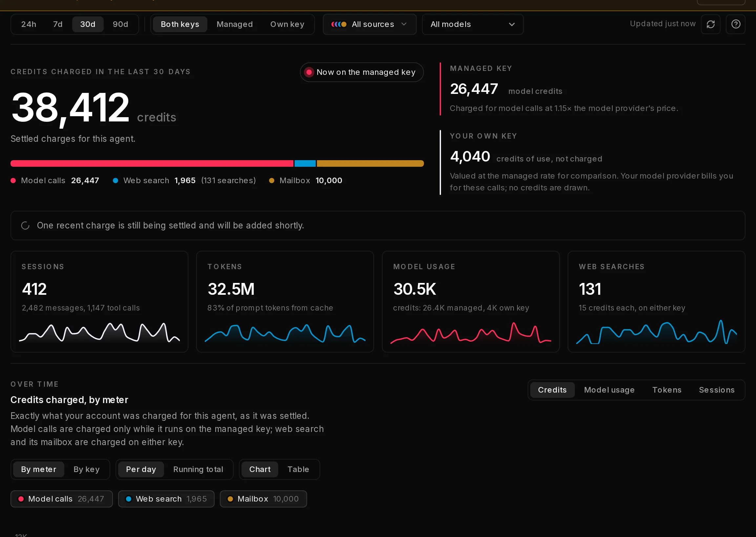Click the 'Updated just now' status text
The image size is (756, 537).
point(662,24)
